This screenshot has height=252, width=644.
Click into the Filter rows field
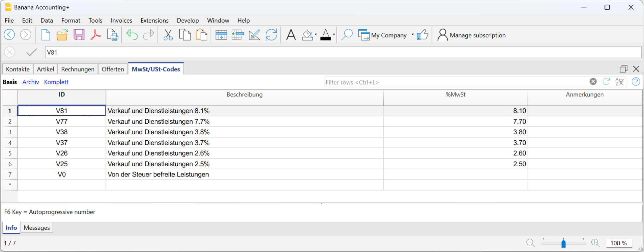456,82
